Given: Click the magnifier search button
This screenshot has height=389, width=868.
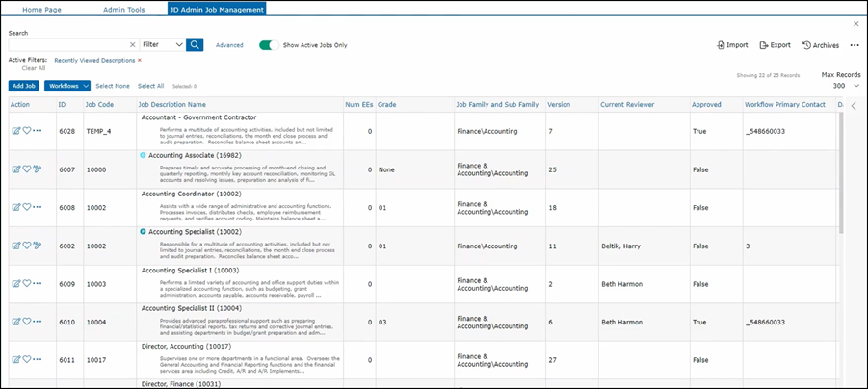Looking at the screenshot, I should (x=195, y=44).
